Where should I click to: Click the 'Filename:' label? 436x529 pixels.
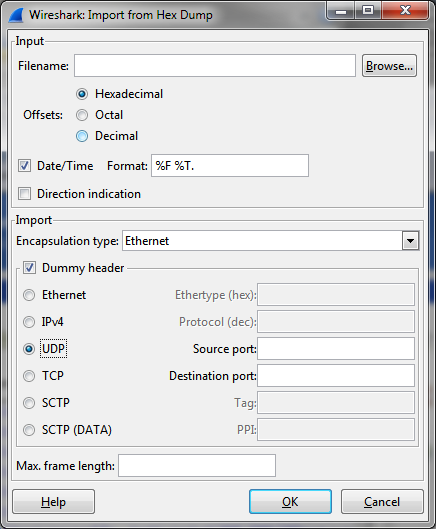[43, 66]
